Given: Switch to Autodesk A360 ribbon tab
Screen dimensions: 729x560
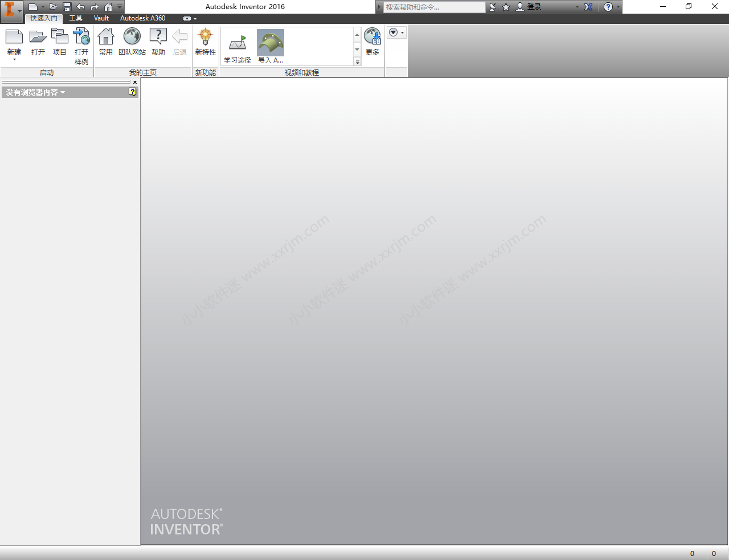Looking at the screenshot, I should (x=143, y=18).
